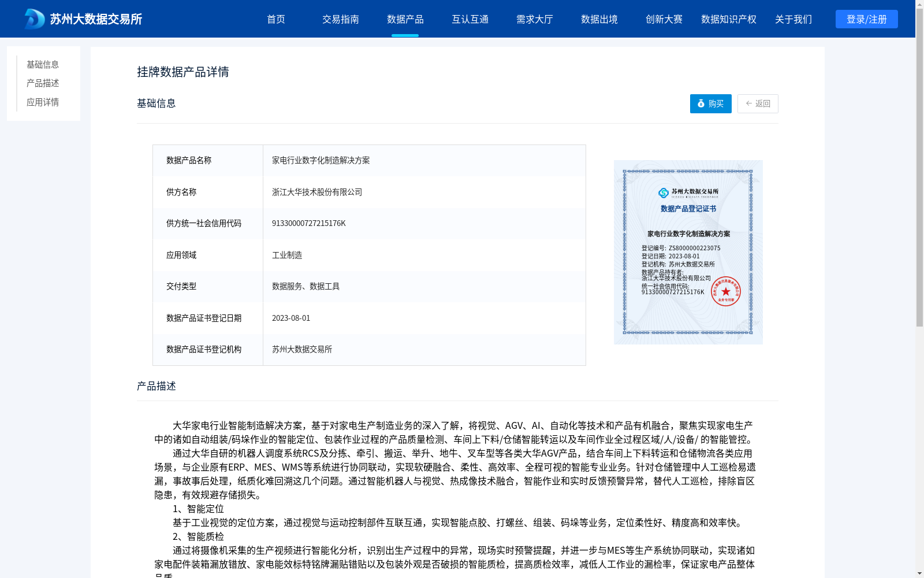This screenshot has height=578, width=924.
Task: Click the 挂牌数据产品详情 page heading
Action: (183, 72)
